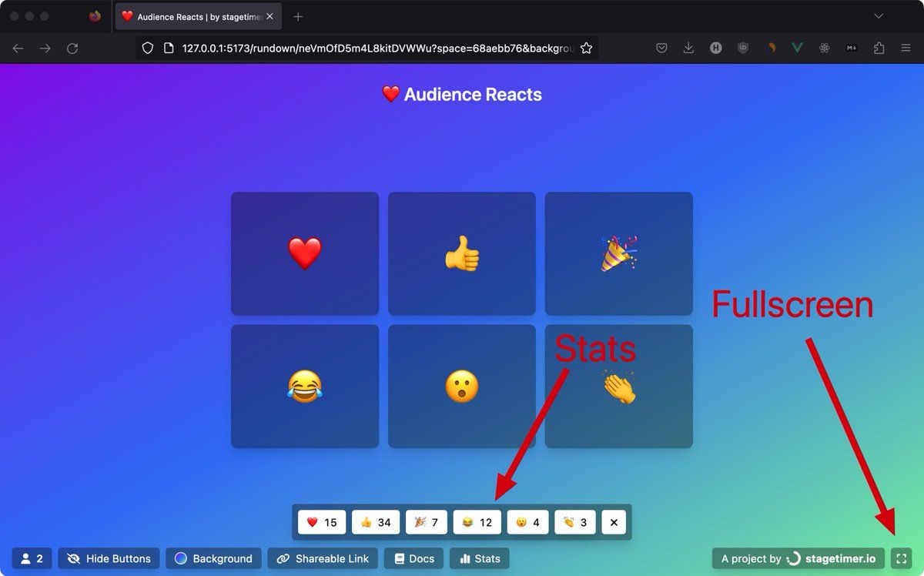The height and width of the screenshot is (576, 924).
Task: Send the clapping hands reaction
Action: [x=619, y=386]
